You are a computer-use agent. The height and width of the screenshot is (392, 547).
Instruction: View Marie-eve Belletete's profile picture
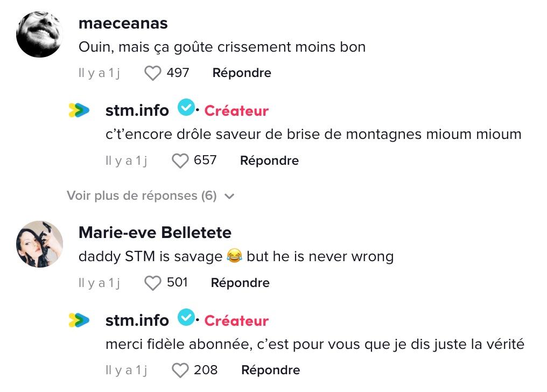pyautogui.click(x=39, y=244)
